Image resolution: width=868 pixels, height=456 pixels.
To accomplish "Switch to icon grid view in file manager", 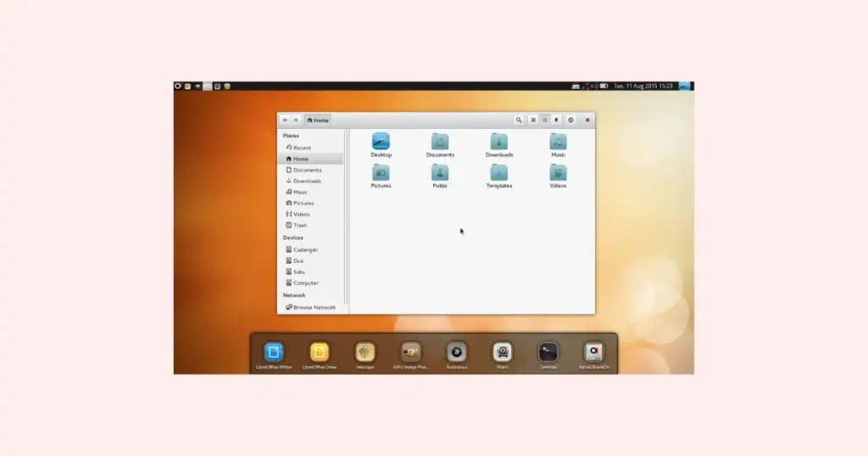I will click(x=545, y=120).
